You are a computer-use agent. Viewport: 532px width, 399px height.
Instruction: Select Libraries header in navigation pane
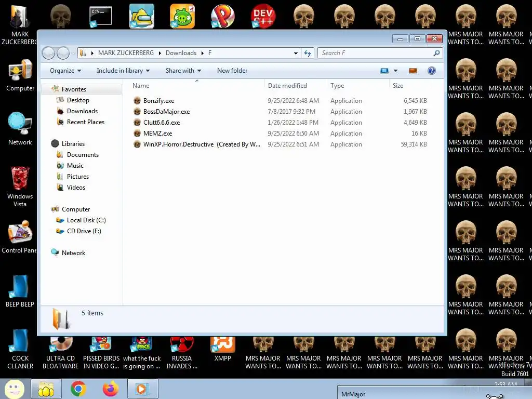pyautogui.click(x=73, y=144)
